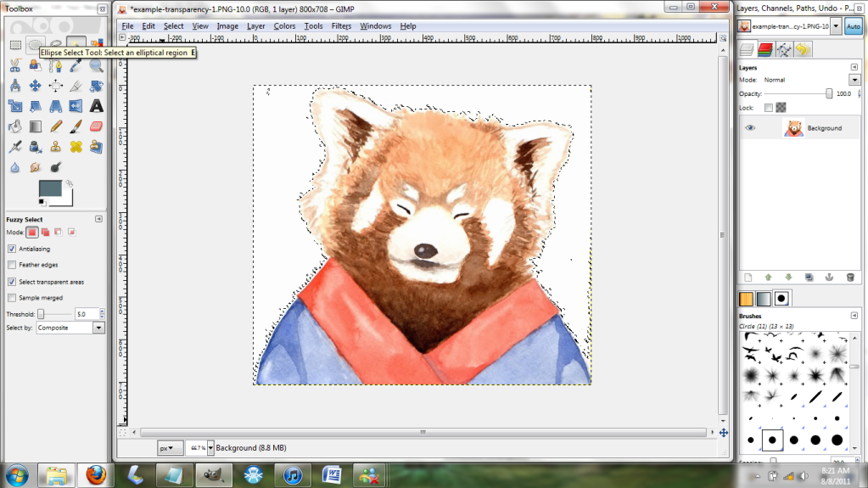Click the foreground color swatch
868x488 pixels.
pyautogui.click(x=51, y=190)
